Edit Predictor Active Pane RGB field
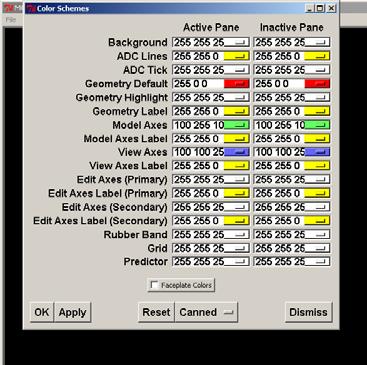The image size is (367, 365). (x=198, y=262)
